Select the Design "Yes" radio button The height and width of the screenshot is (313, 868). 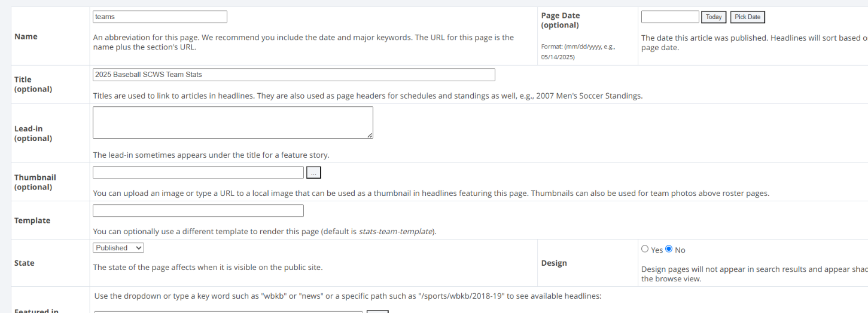644,249
